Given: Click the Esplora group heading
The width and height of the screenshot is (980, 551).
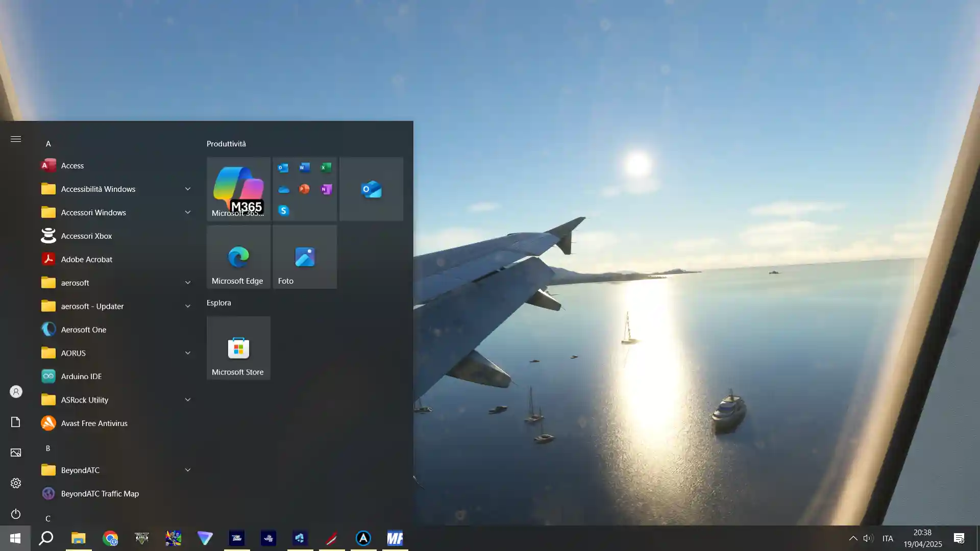Looking at the screenshot, I should pyautogui.click(x=218, y=303).
